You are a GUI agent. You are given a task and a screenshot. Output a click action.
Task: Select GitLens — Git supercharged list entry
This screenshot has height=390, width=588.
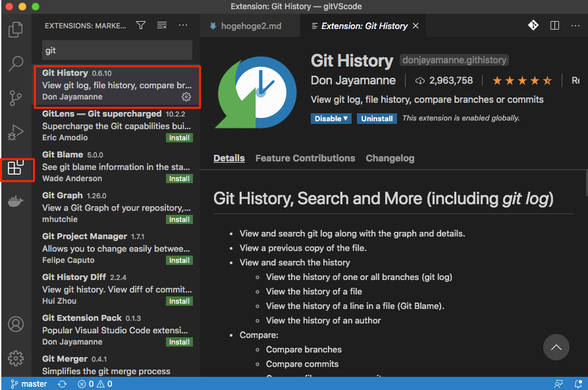(117, 126)
